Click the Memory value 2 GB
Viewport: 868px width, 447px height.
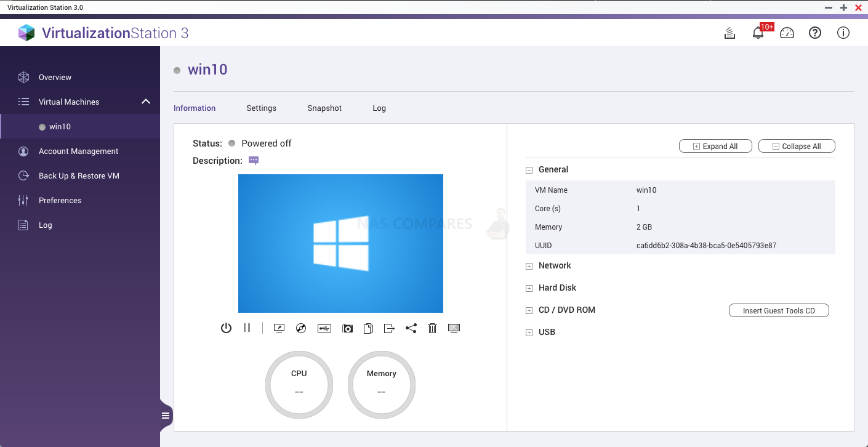pos(644,227)
